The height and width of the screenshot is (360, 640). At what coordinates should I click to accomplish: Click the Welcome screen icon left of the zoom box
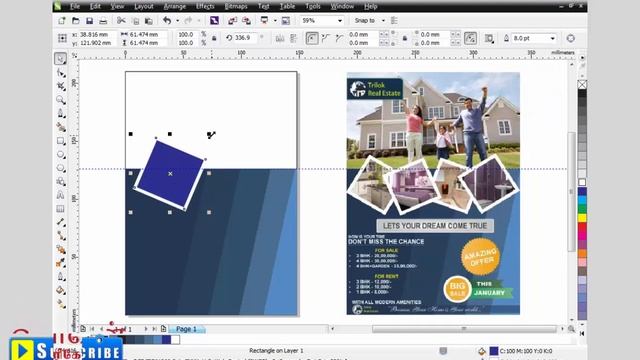coord(286,20)
